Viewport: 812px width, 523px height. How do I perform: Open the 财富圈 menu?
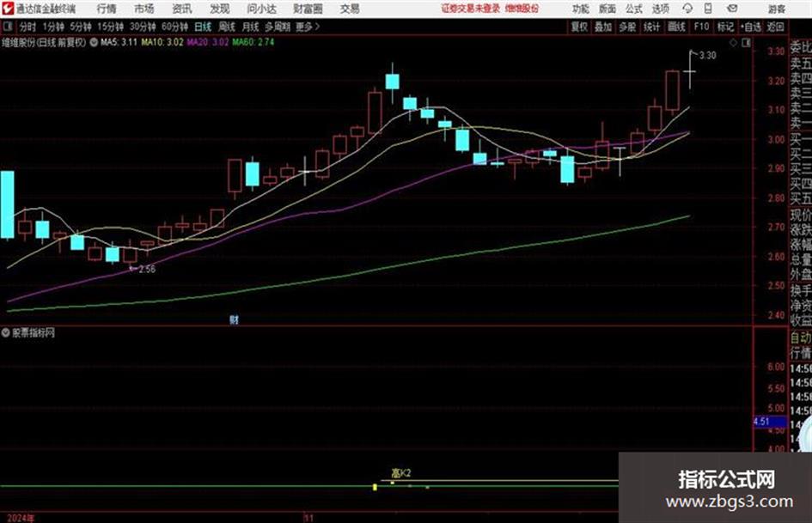coord(308,9)
